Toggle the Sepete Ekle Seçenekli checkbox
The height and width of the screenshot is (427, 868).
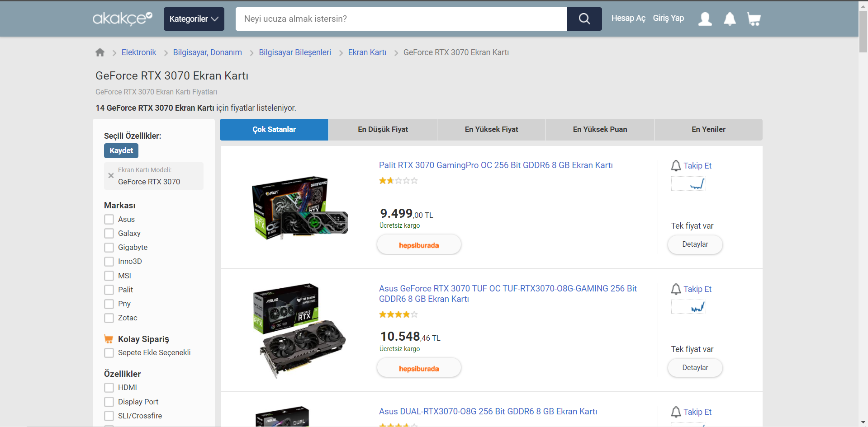(109, 353)
